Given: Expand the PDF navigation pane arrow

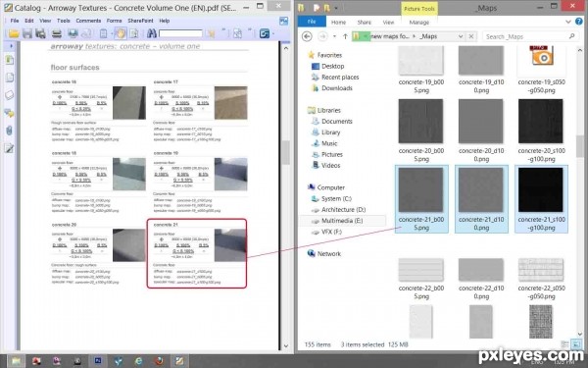Looking at the screenshot, I should [x=11, y=46].
